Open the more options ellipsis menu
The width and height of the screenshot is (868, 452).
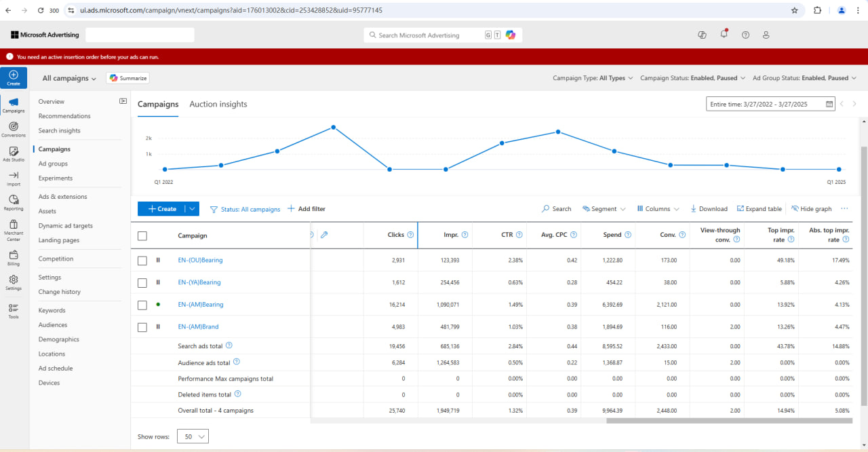click(844, 209)
